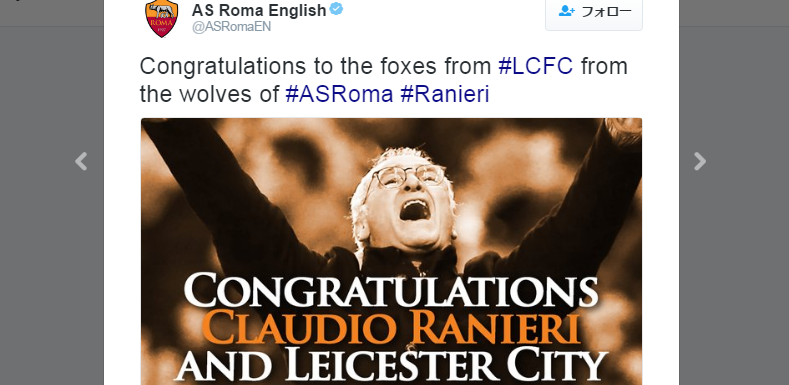Open the Ranieri celebration photo
The image size is (789, 385).
pos(391,252)
